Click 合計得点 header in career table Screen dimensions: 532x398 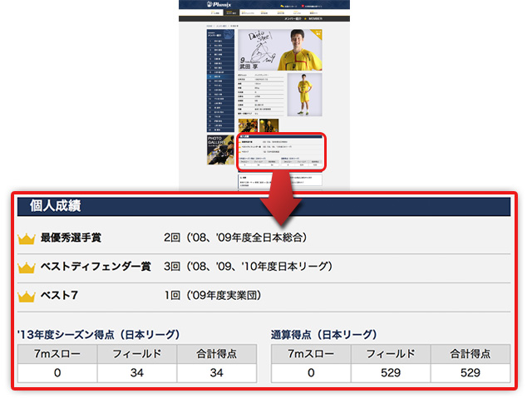click(x=470, y=354)
